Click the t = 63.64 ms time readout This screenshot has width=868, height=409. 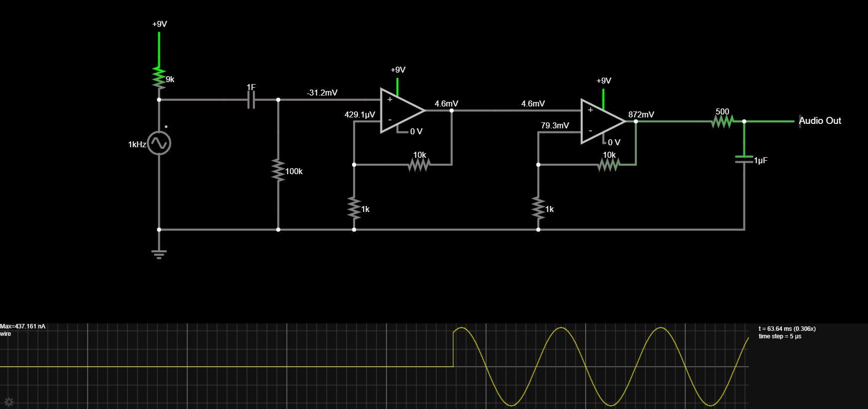coord(787,329)
